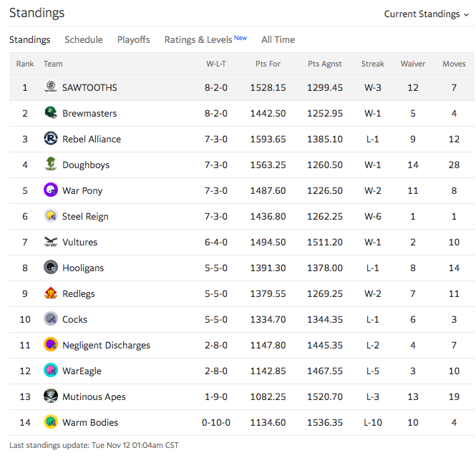Click the Doughboys soldier logo
Viewport: 476px width, 458px height.
(51, 165)
